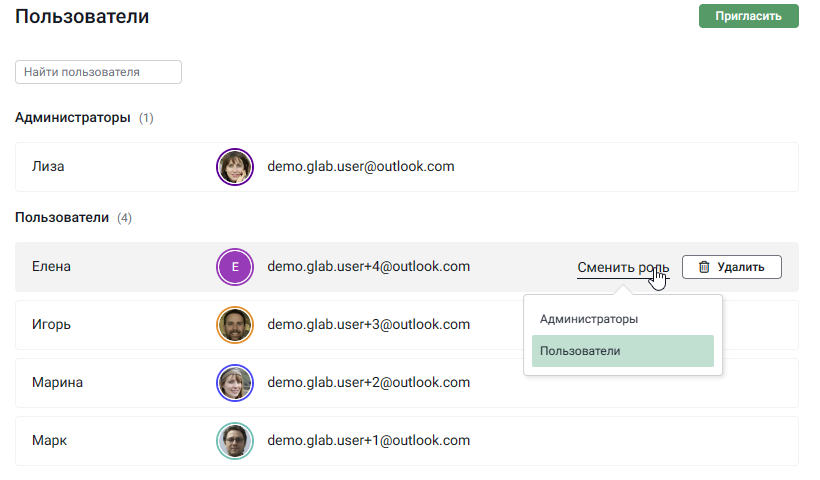Click Марина's profile photo avatar
The image size is (820, 480).
tap(235, 383)
